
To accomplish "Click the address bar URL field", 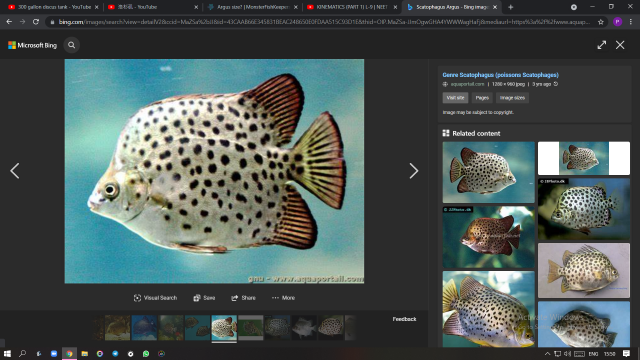I will (324, 22).
